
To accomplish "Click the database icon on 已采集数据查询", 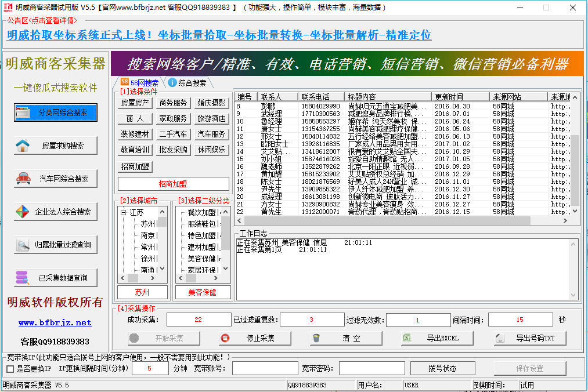I will coord(23,278).
